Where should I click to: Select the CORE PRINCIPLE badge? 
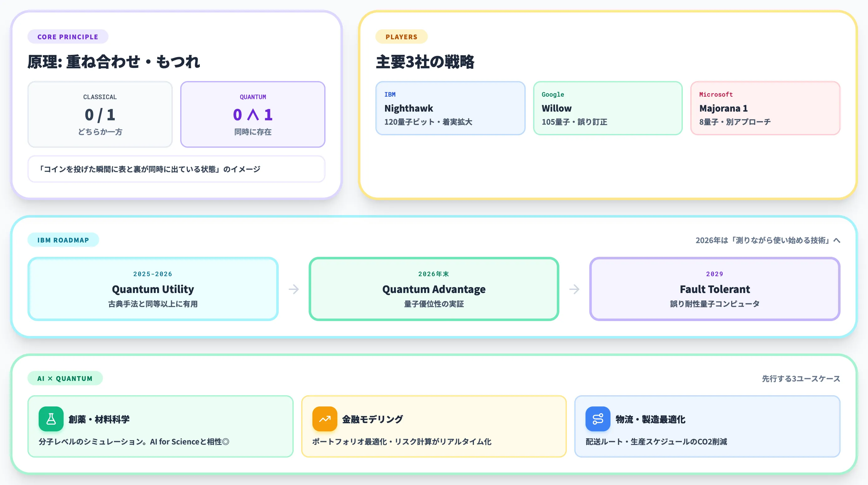pyautogui.click(x=68, y=37)
